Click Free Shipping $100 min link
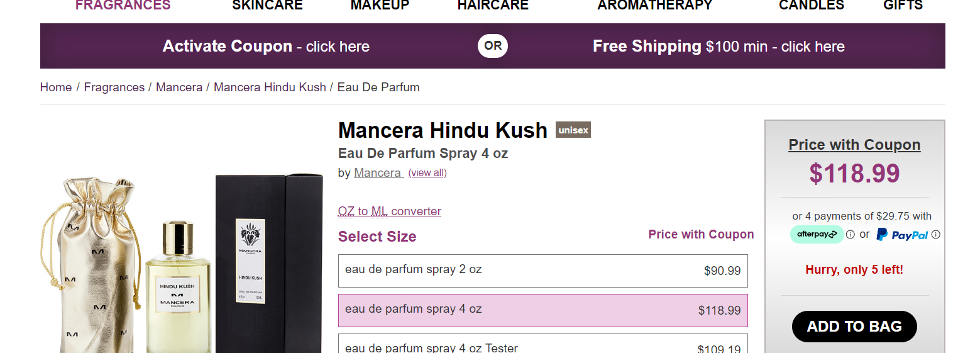The width and height of the screenshot is (980, 353). (x=718, y=47)
